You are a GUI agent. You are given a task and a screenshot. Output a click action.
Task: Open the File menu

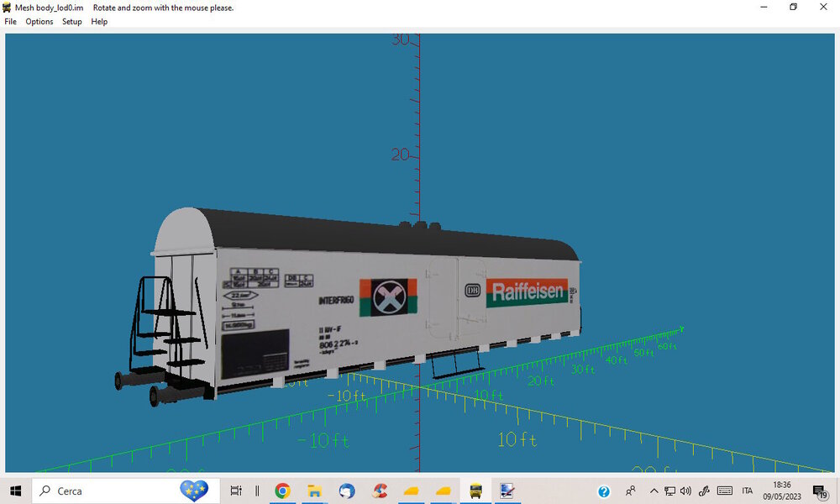(x=11, y=22)
